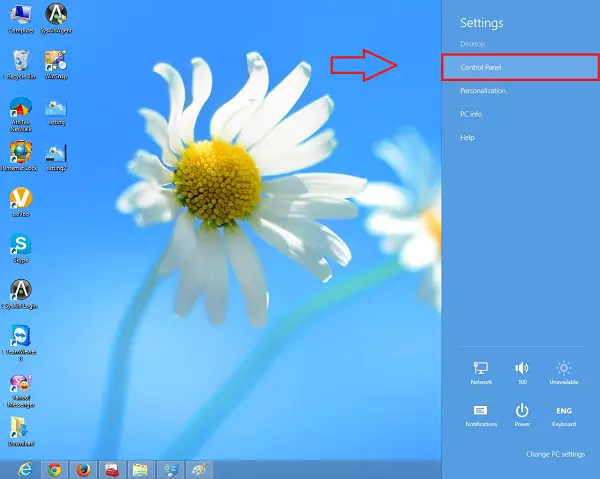Select Personalization in the Settings panel

coord(483,91)
